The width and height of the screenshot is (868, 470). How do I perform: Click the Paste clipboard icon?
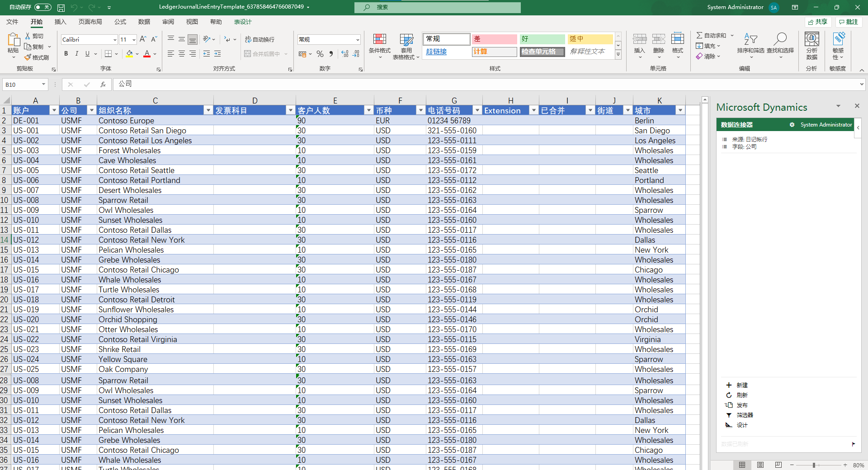click(x=13, y=40)
